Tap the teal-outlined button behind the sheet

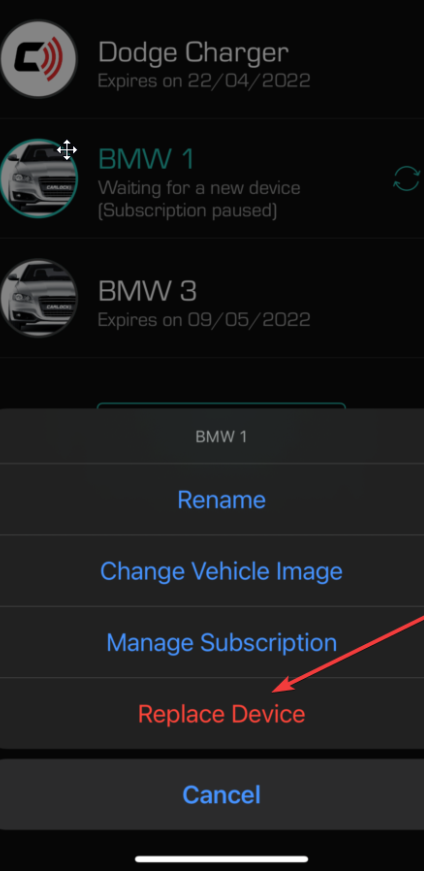pos(221,406)
